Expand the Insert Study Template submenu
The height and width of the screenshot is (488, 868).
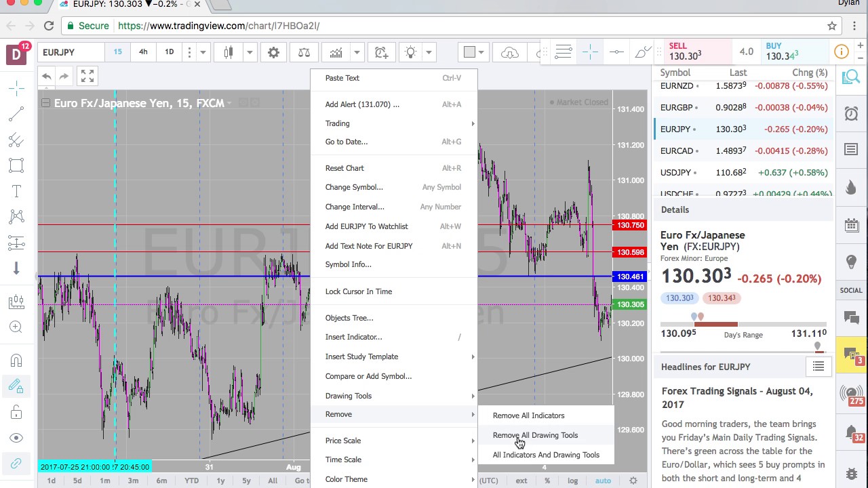pyautogui.click(x=394, y=357)
